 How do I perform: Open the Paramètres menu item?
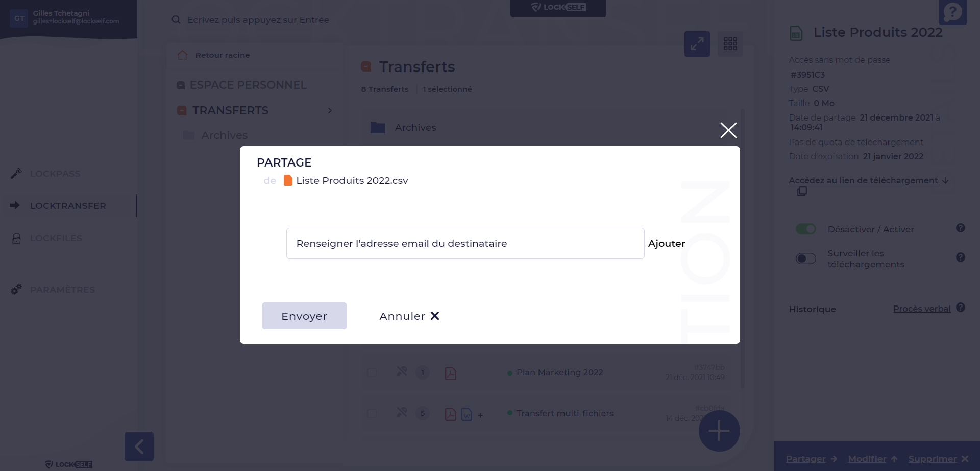point(62,290)
